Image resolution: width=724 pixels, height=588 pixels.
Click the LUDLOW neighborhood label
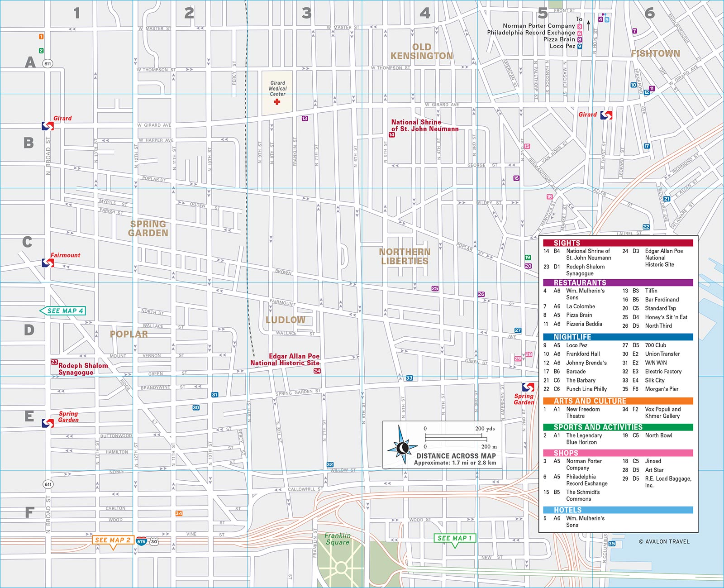286,320
